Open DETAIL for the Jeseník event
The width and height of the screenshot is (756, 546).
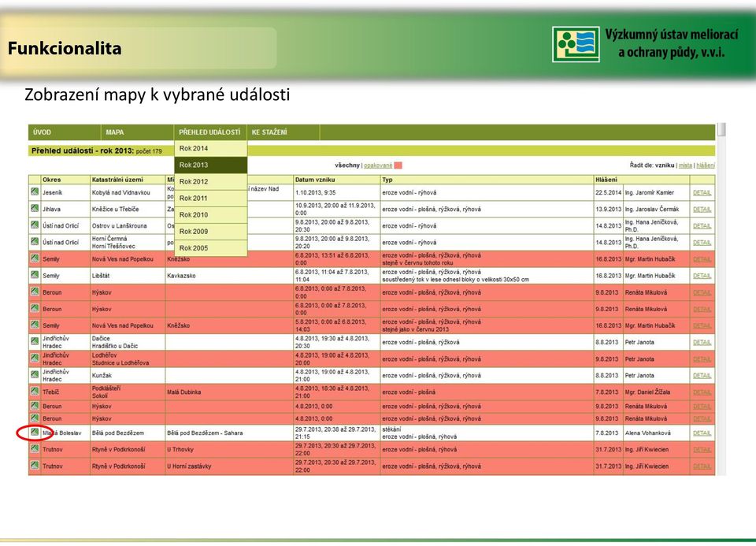pyautogui.click(x=702, y=193)
